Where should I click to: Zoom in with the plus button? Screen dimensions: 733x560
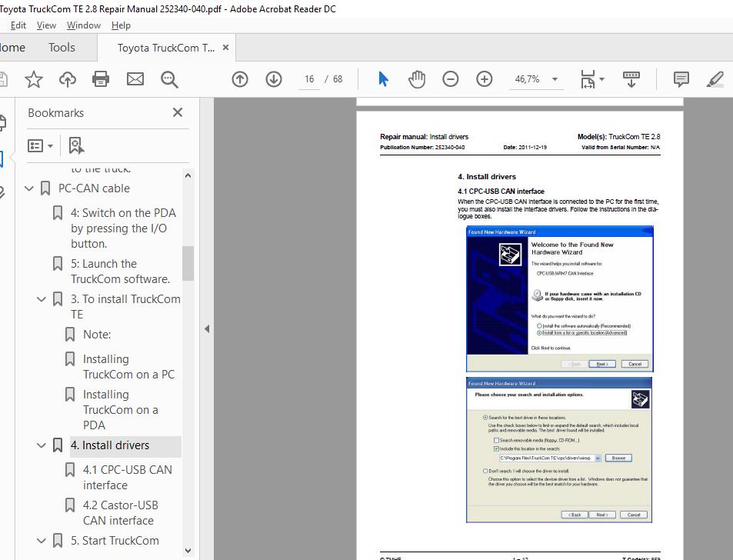485,79
